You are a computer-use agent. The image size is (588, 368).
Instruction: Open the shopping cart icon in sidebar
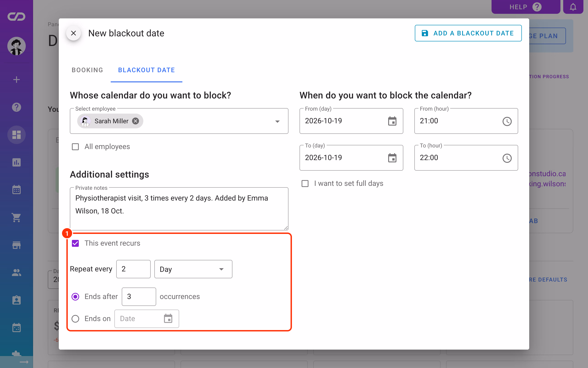(x=16, y=217)
